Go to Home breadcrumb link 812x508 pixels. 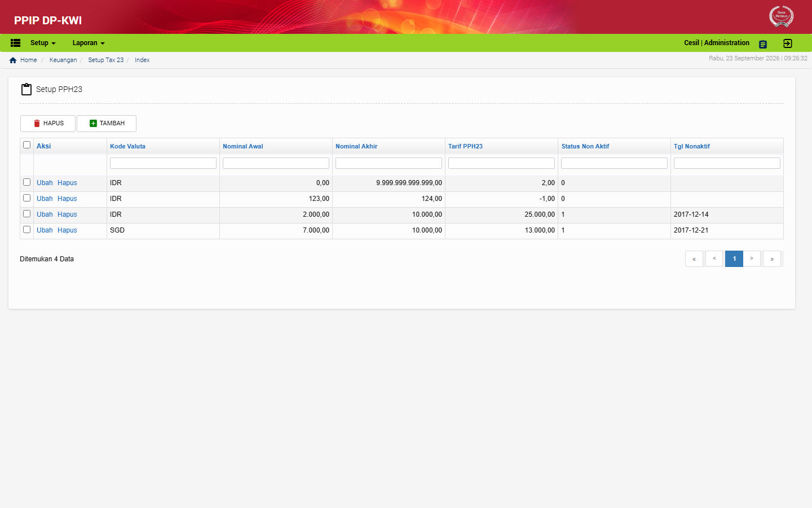coord(28,60)
